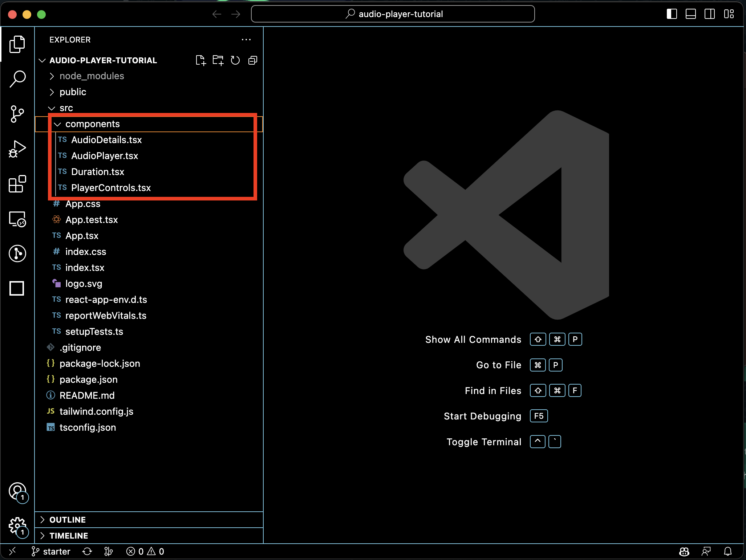This screenshot has height=560, width=746.
Task: Click the git graph status bar icon
Action: pos(108,552)
